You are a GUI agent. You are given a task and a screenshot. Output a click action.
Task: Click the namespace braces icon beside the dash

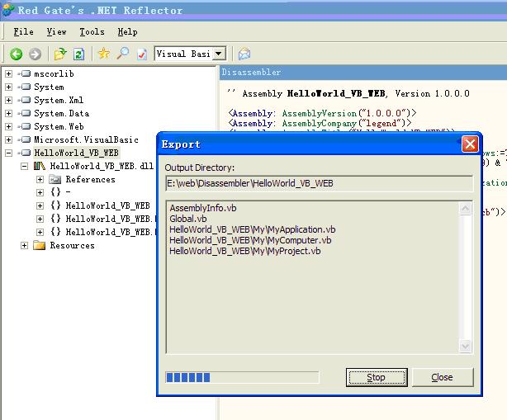pos(55,192)
